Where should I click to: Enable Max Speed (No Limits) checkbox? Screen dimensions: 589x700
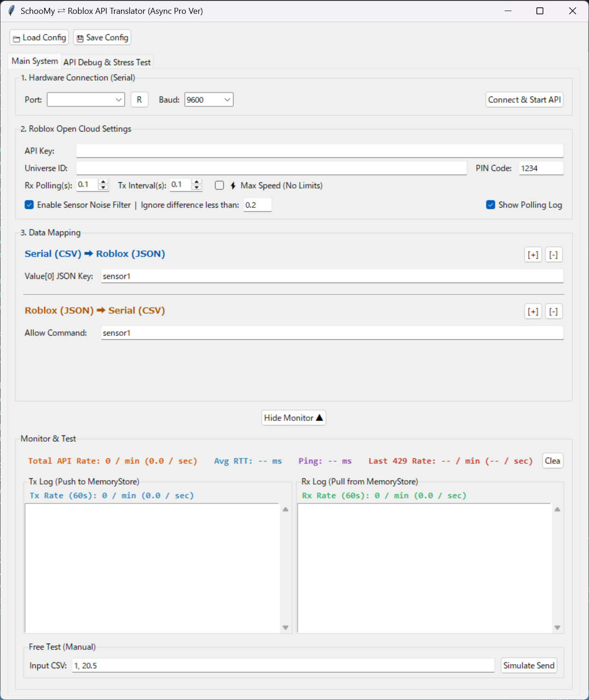coord(220,185)
